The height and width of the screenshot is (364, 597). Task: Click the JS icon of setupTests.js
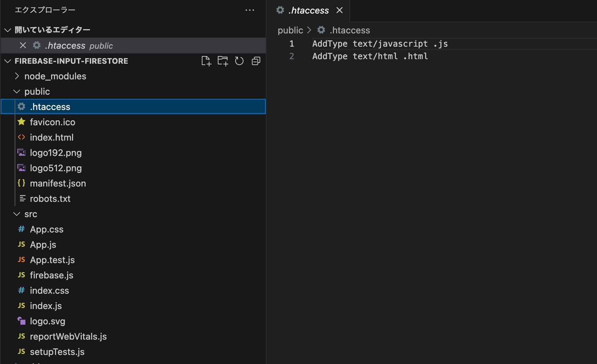coord(22,351)
